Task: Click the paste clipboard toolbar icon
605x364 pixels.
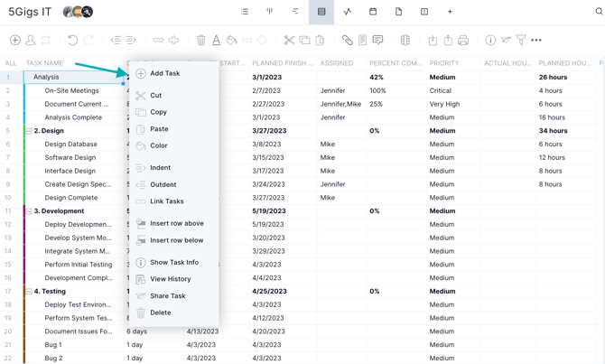Action: coord(320,40)
